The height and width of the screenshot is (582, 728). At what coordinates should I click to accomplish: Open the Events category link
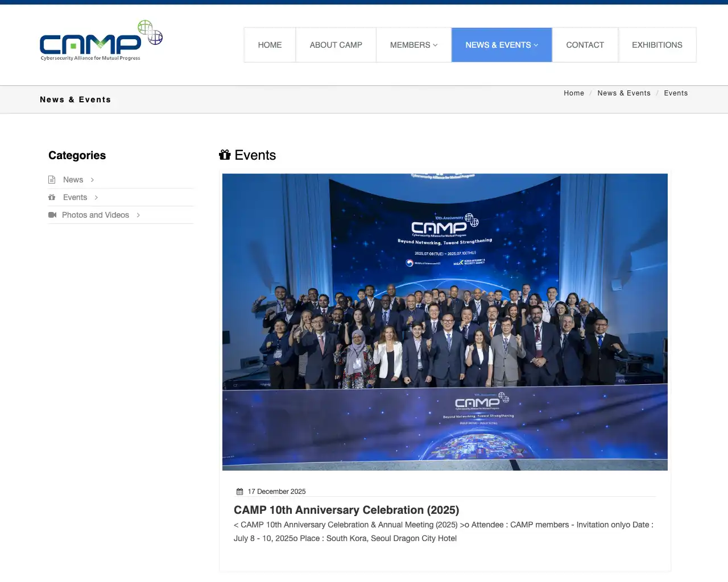point(75,197)
